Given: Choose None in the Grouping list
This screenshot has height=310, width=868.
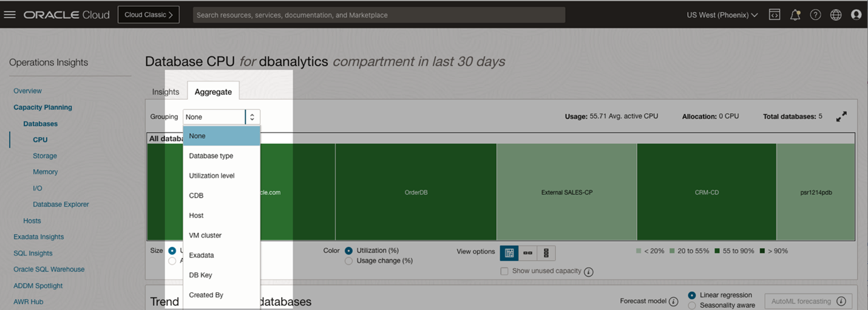Looking at the screenshot, I should (x=222, y=136).
